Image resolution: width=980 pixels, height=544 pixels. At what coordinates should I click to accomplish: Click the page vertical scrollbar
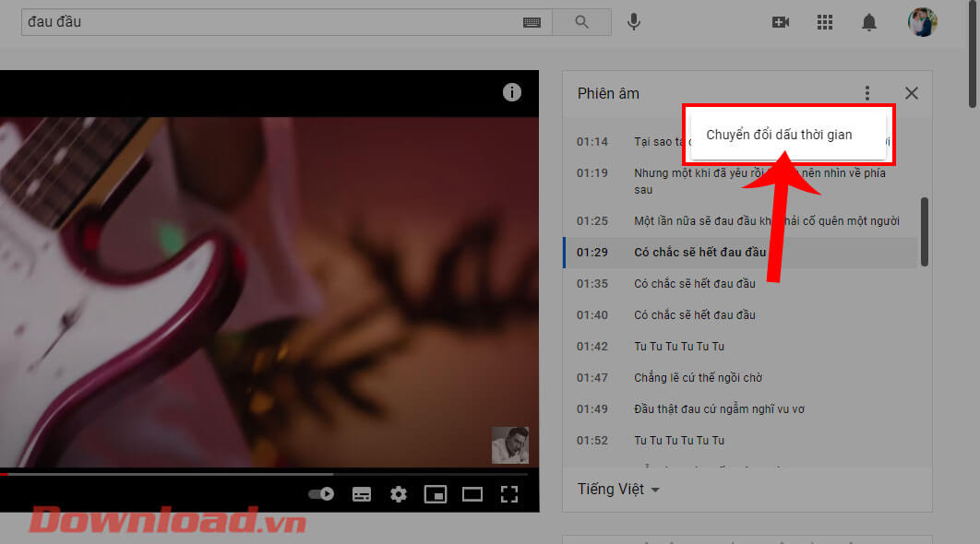973,53
